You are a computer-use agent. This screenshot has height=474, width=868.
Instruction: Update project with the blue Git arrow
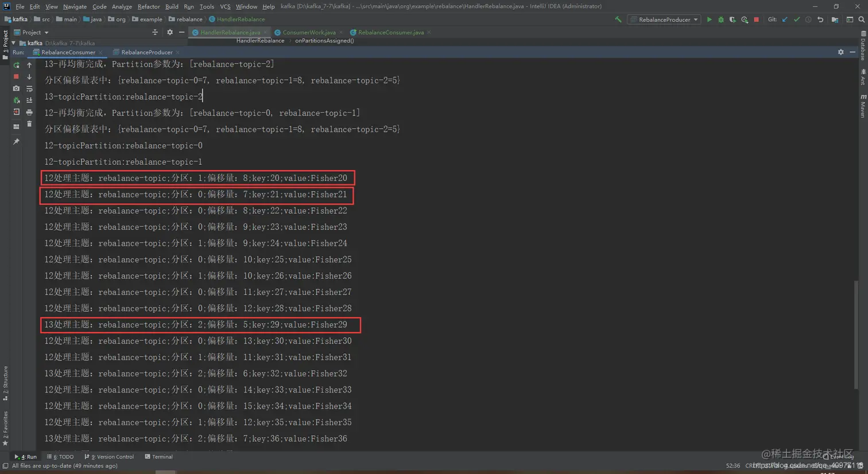[785, 20]
